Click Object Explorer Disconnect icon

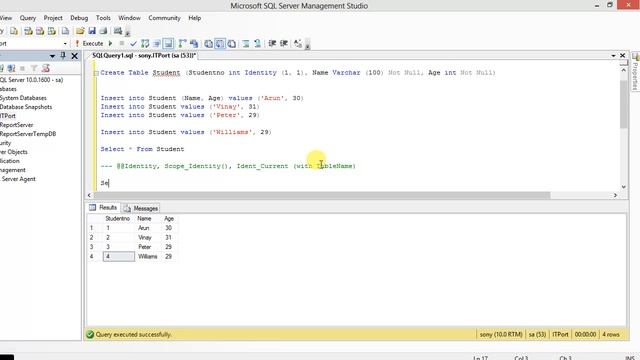11,68
